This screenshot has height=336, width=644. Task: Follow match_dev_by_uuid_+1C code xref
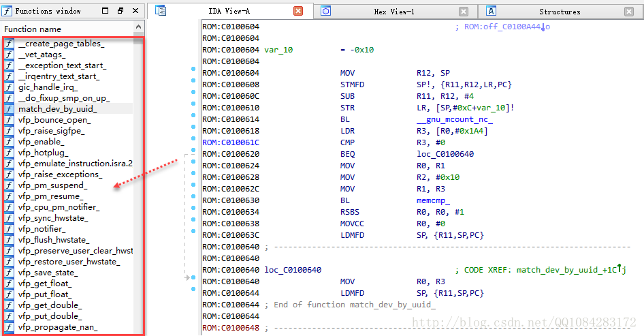point(571,270)
